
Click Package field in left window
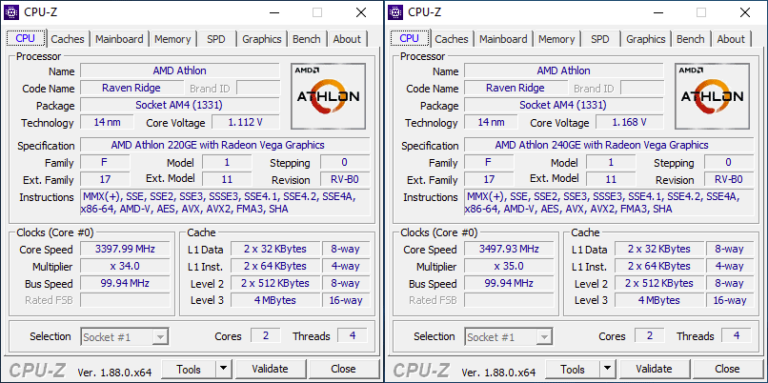coord(180,105)
